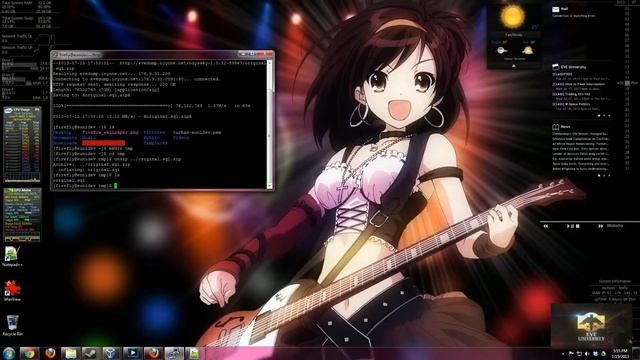Viewport: 640px width, 360px height.
Task: Click PuTTY scrollbar down arrow
Action: click(269, 186)
